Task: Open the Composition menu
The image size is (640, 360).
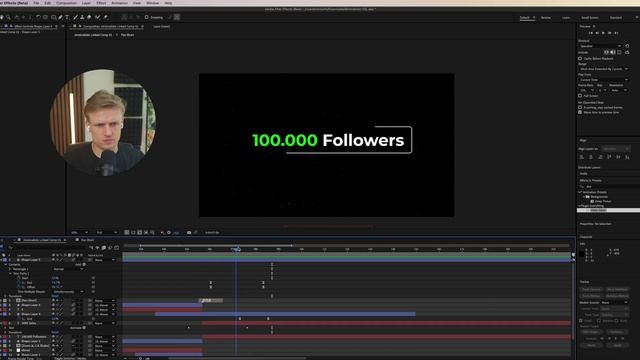Action: pyautogui.click(x=66, y=3)
